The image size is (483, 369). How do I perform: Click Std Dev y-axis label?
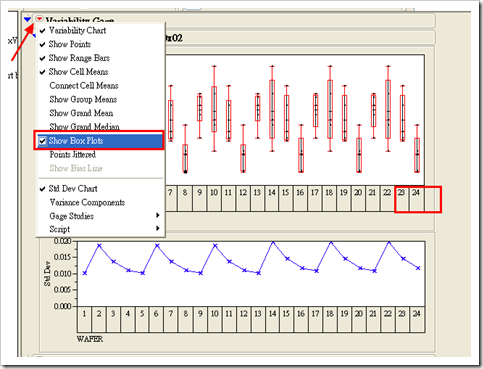(x=47, y=274)
